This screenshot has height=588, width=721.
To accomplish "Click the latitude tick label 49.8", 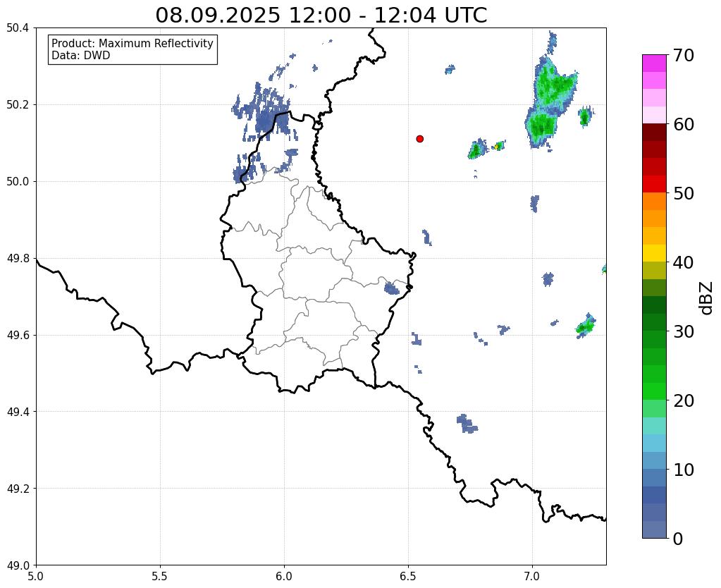I will pos(18,258).
